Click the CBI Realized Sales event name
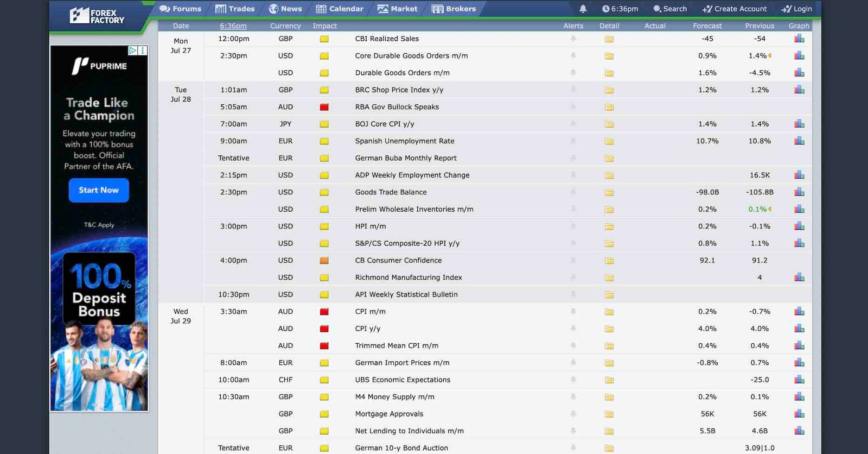Viewport: 868px width, 454px height. click(387, 39)
